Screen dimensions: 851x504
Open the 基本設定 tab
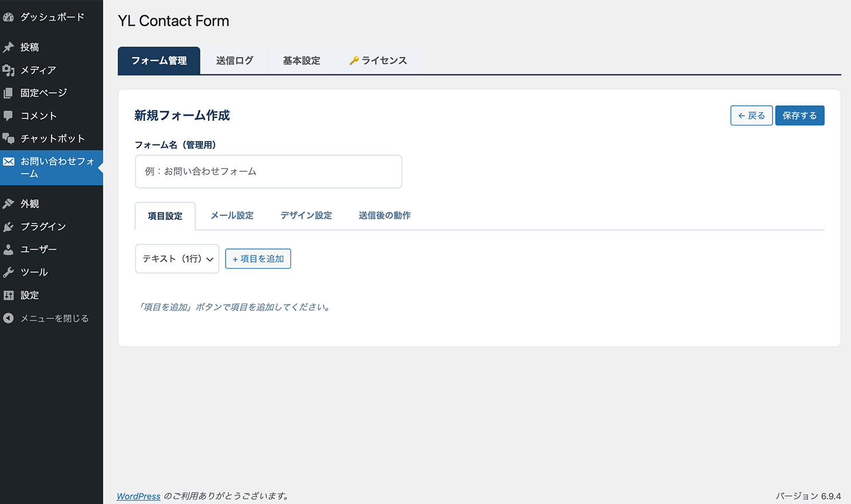pyautogui.click(x=301, y=61)
